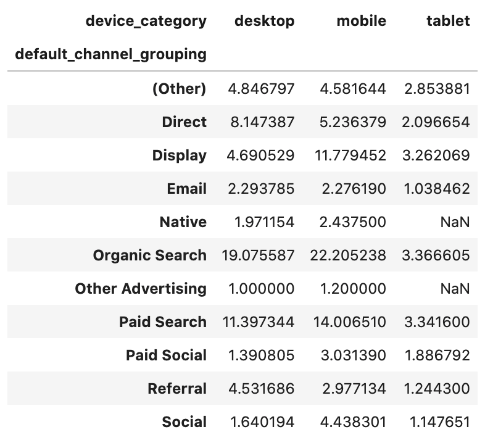The image size is (485, 448).
Task: Select the Display row label
Action: [x=179, y=155]
